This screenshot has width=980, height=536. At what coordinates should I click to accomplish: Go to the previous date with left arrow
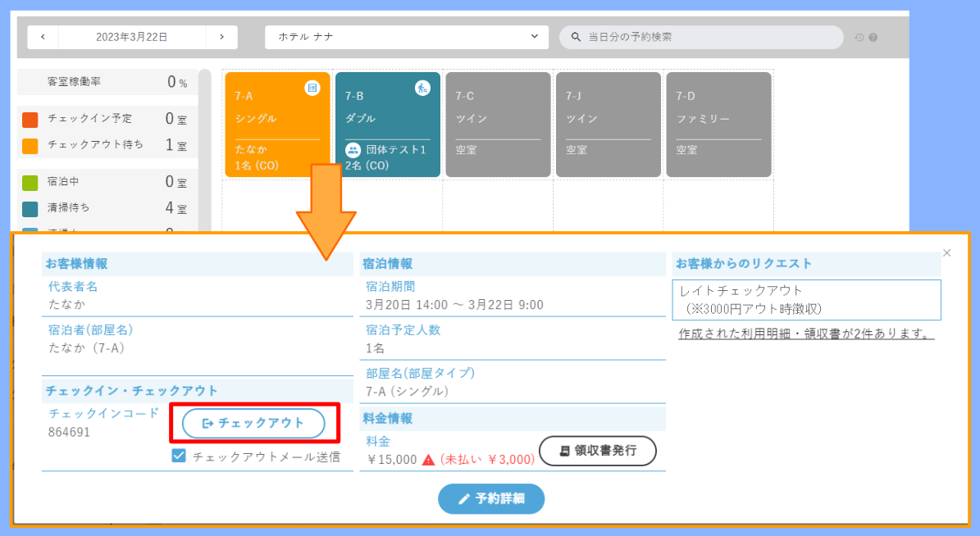point(43,37)
